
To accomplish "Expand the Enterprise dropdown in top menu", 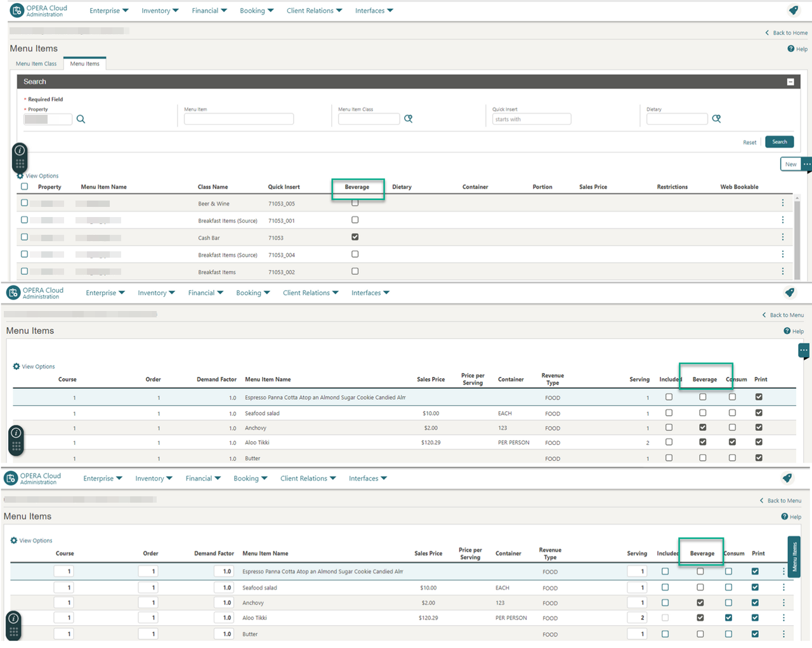I will tap(108, 11).
